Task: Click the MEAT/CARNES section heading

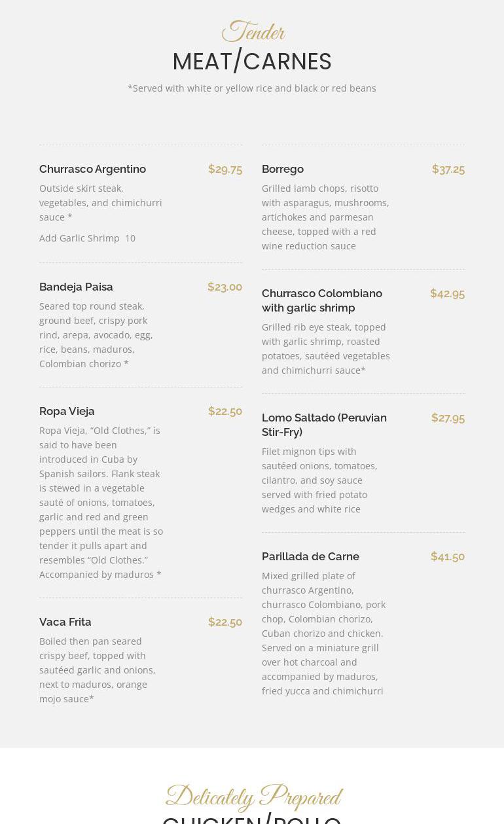Action: click(252, 62)
